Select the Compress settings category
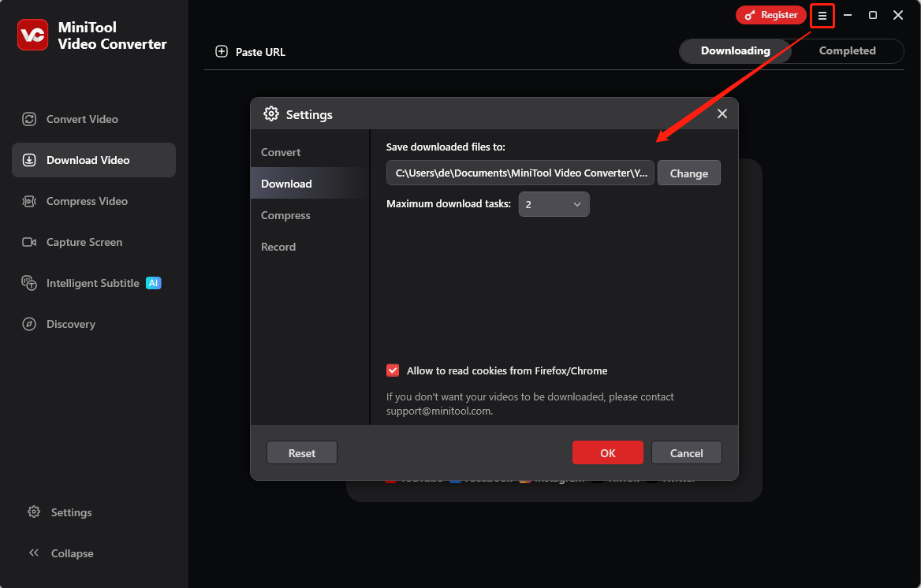The image size is (921, 588). pos(285,215)
